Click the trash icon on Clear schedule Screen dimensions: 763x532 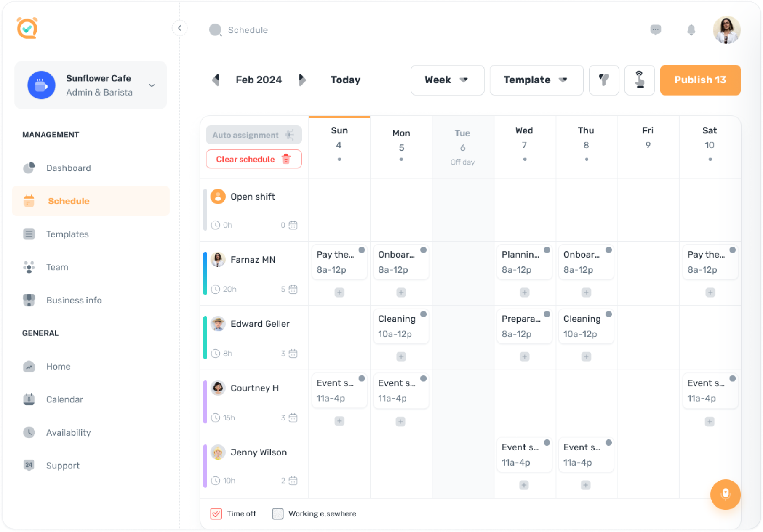coord(286,159)
